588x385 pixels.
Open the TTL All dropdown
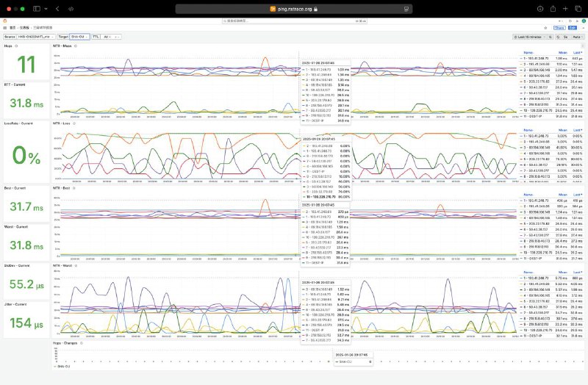click(112, 37)
